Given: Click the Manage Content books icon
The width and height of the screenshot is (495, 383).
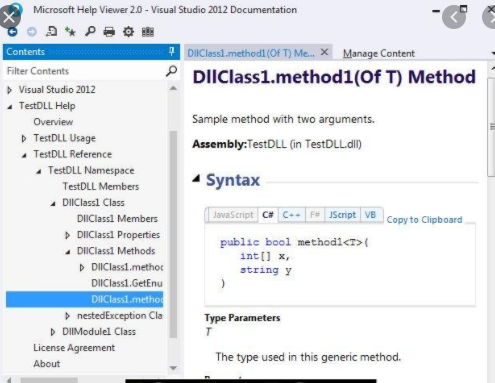Looking at the screenshot, I should tap(148, 32).
